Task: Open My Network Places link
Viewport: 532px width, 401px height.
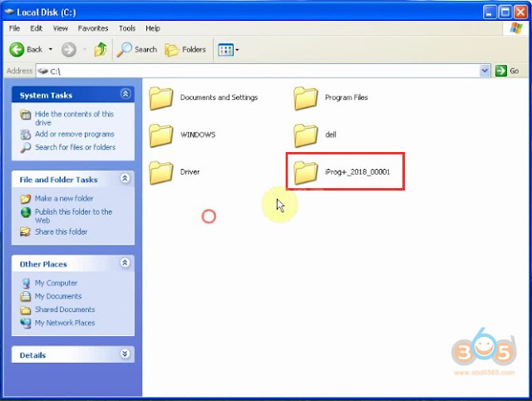Action: pos(65,323)
